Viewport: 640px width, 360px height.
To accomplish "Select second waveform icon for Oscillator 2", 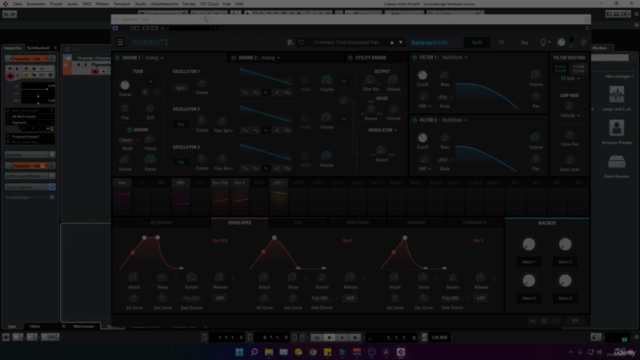I will (x=256, y=131).
